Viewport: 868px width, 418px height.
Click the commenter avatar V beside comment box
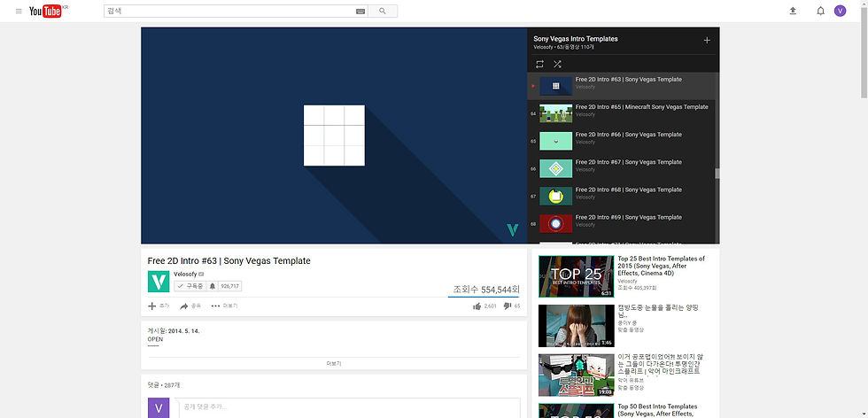(x=159, y=408)
